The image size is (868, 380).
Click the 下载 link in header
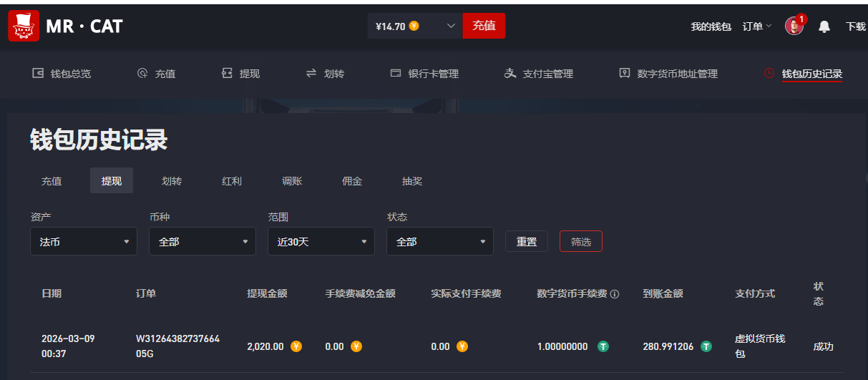(856, 26)
